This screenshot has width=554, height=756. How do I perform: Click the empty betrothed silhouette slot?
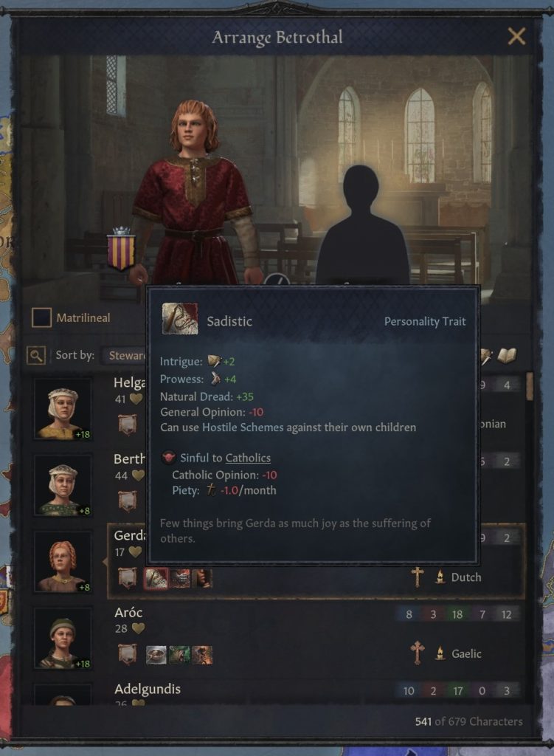(x=362, y=225)
